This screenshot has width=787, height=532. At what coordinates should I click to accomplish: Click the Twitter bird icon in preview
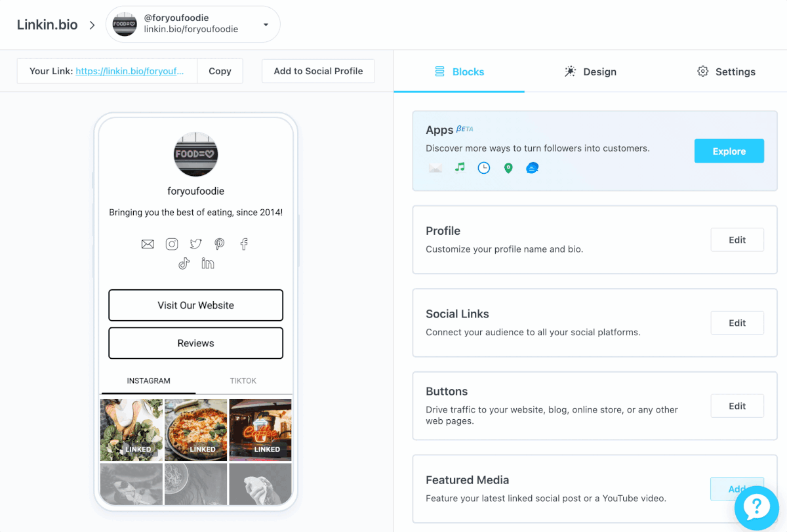195,244
